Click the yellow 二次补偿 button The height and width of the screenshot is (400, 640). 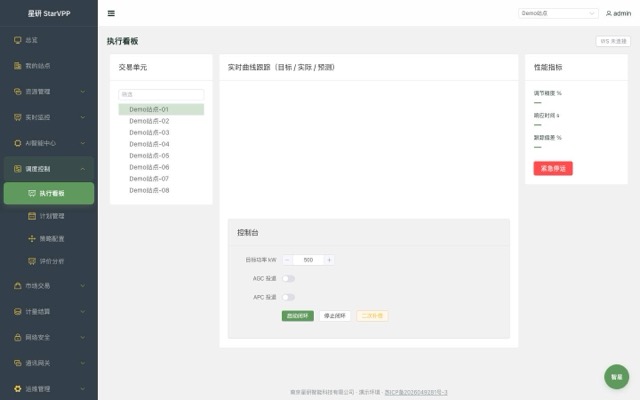372,316
